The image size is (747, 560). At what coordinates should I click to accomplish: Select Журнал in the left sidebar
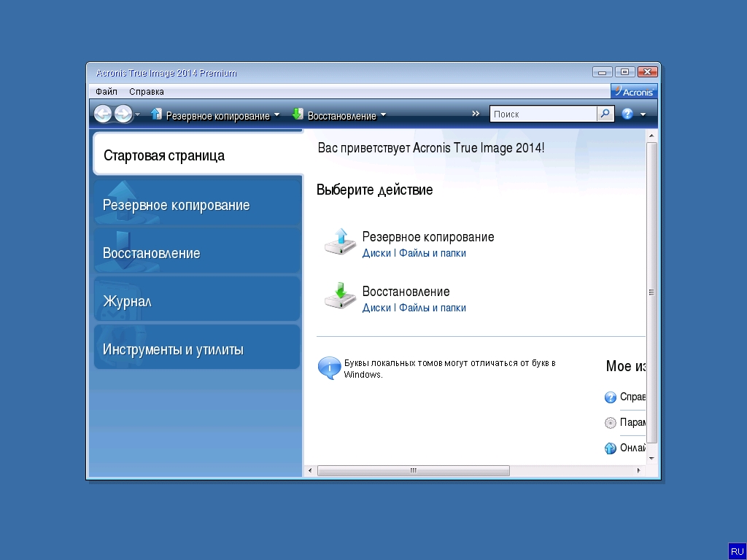(197, 301)
